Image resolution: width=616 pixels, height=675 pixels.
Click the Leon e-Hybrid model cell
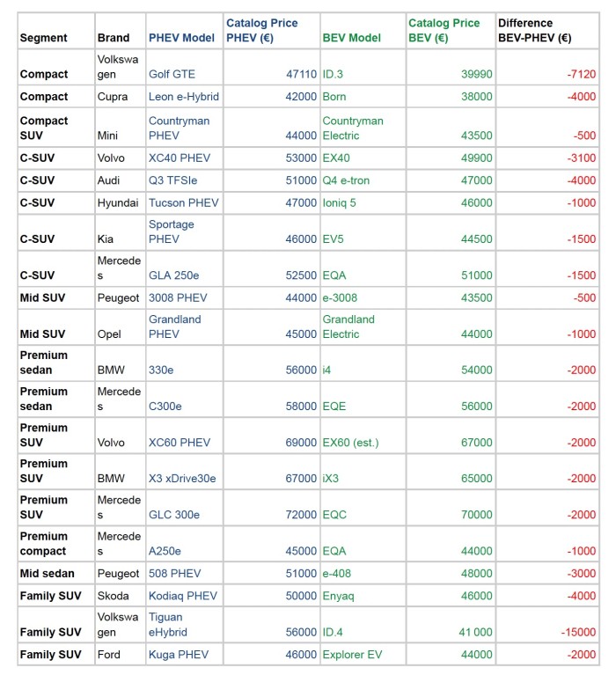(x=184, y=97)
